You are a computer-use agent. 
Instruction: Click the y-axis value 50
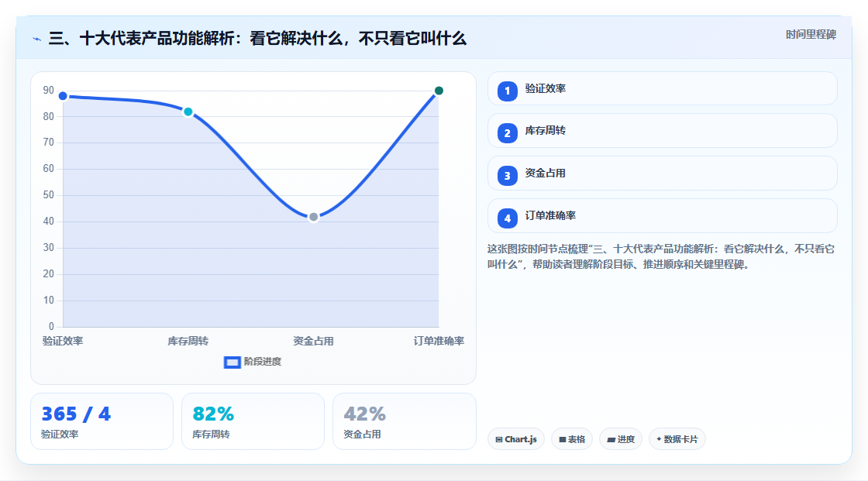point(49,195)
